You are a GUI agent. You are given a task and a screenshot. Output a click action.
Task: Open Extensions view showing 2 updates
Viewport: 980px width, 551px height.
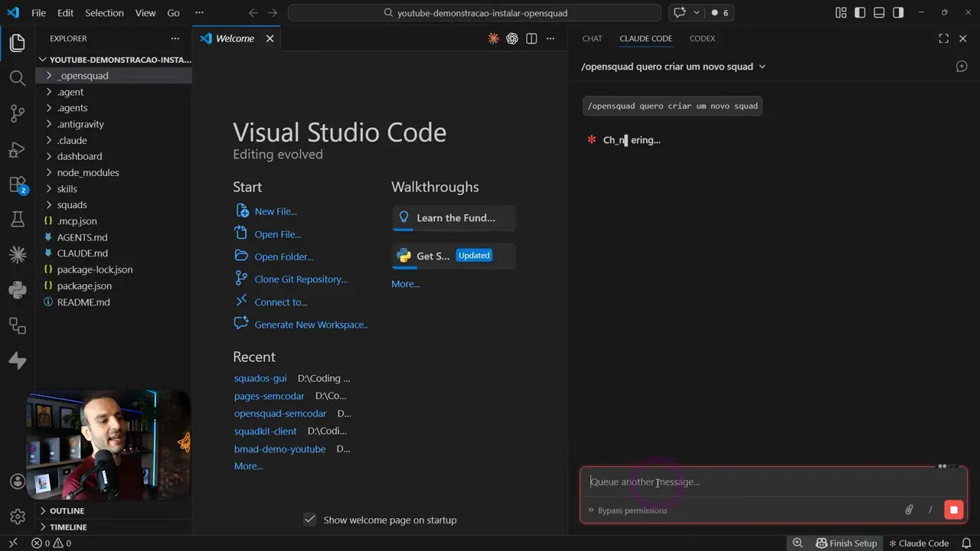click(x=17, y=184)
